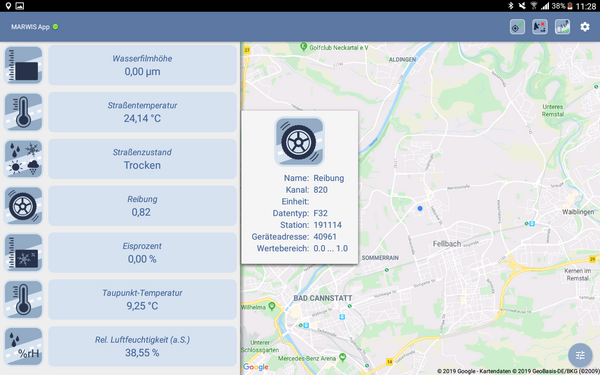
Task: Tap the Straßenzustand weather conditions icon
Action: (x=23, y=159)
